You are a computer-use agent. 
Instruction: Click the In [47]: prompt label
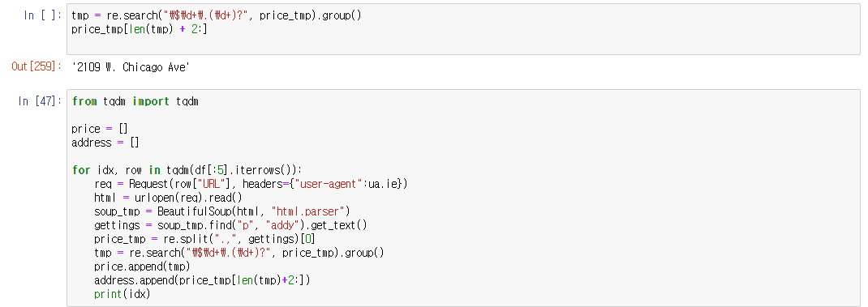[x=40, y=101]
